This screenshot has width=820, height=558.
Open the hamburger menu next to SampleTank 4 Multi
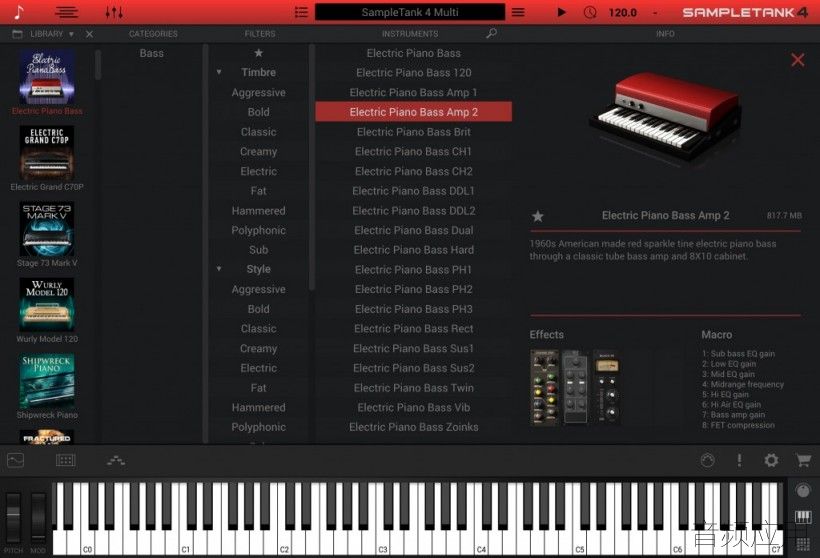click(x=518, y=12)
